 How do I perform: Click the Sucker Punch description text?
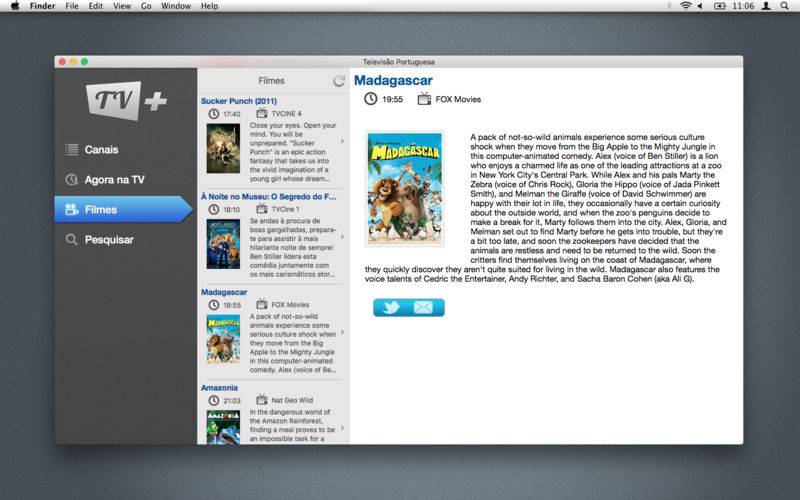tap(293, 152)
